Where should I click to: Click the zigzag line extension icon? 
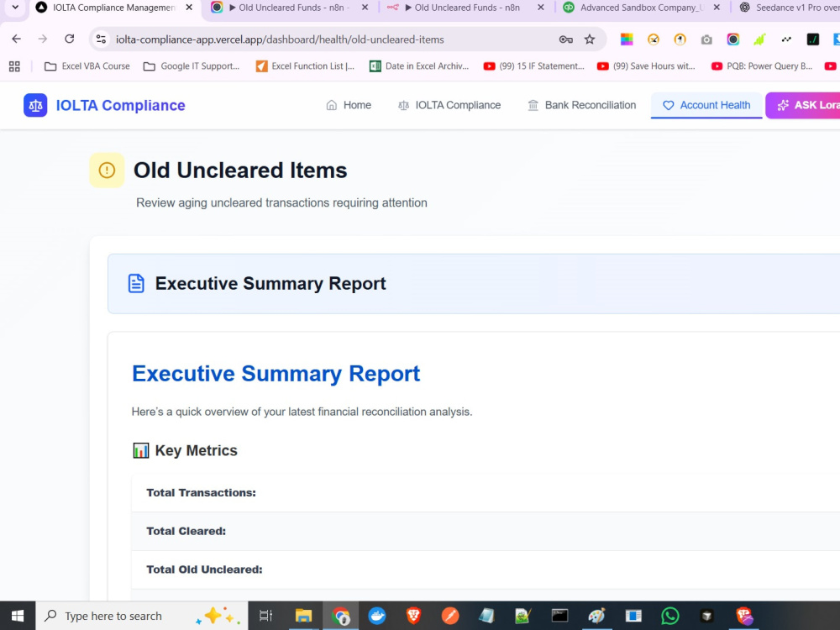(x=786, y=39)
